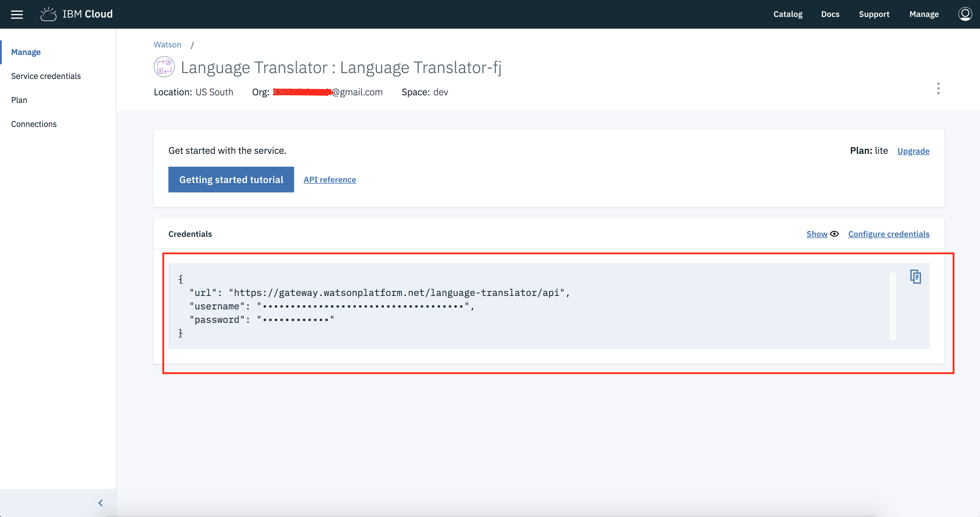This screenshot has width=980, height=517.
Task: Toggle the sidebar collapse arrow
Action: click(101, 503)
